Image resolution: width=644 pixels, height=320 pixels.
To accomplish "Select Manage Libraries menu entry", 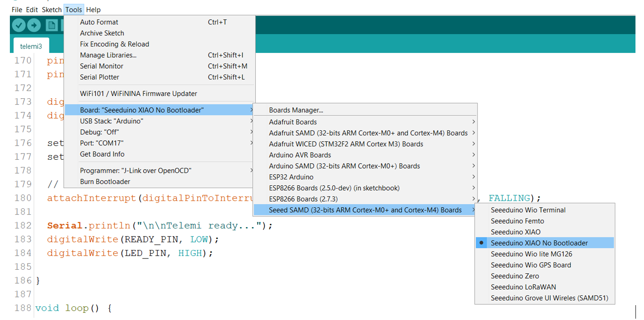I will (108, 55).
